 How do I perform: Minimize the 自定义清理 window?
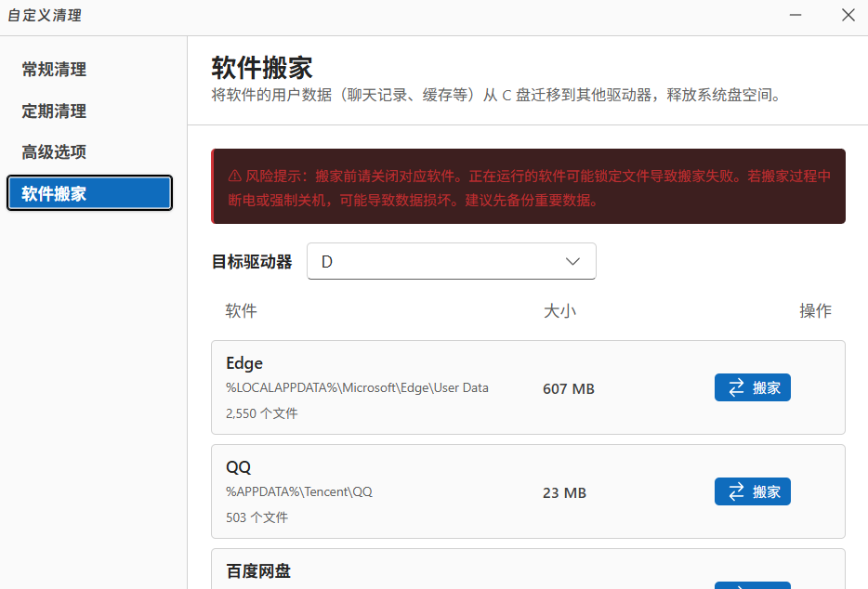click(x=796, y=15)
